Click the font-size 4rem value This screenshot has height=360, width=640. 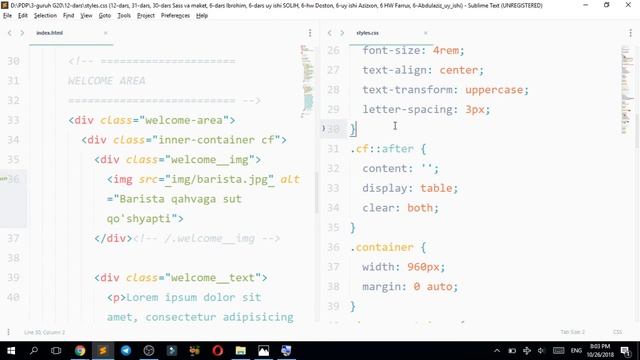pyautogui.click(x=446, y=51)
